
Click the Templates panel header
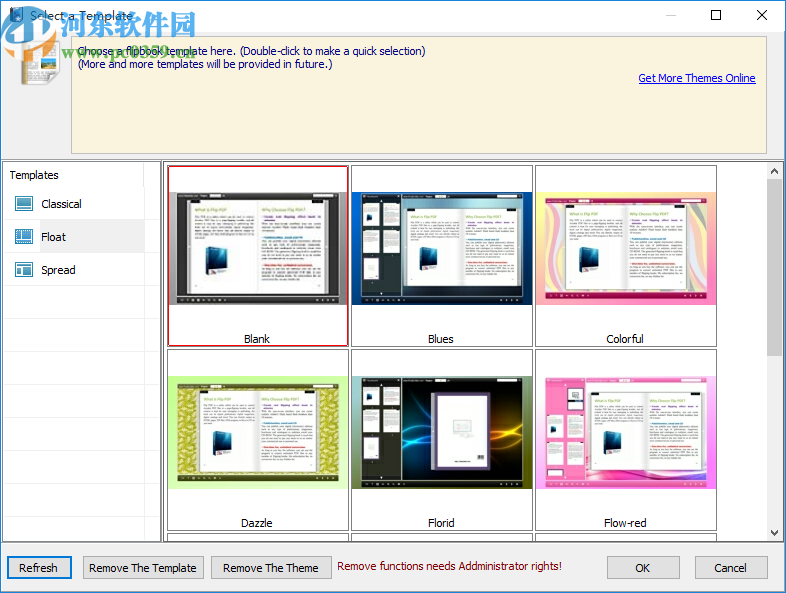coord(34,175)
